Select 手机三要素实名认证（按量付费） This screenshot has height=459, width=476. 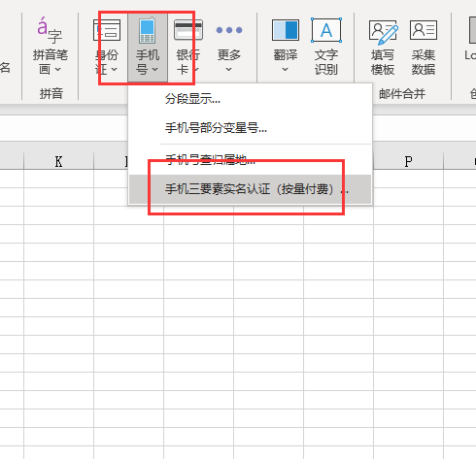point(250,189)
